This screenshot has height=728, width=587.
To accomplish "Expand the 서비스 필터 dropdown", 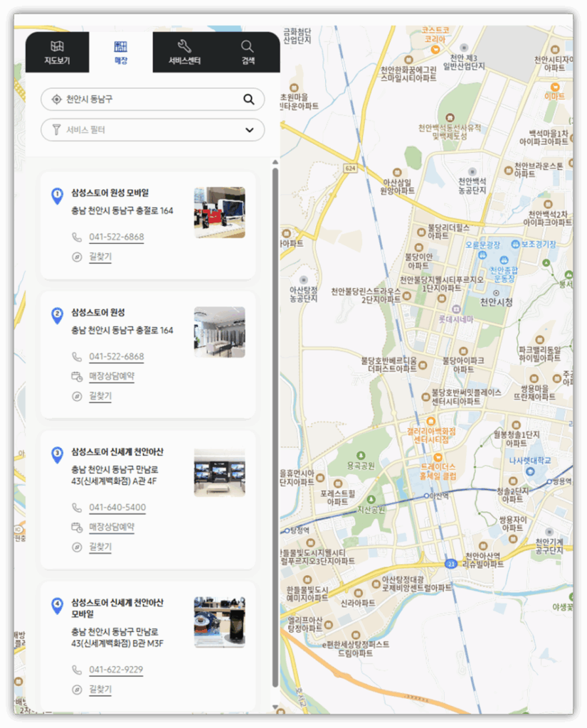I will (x=249, y=130).
